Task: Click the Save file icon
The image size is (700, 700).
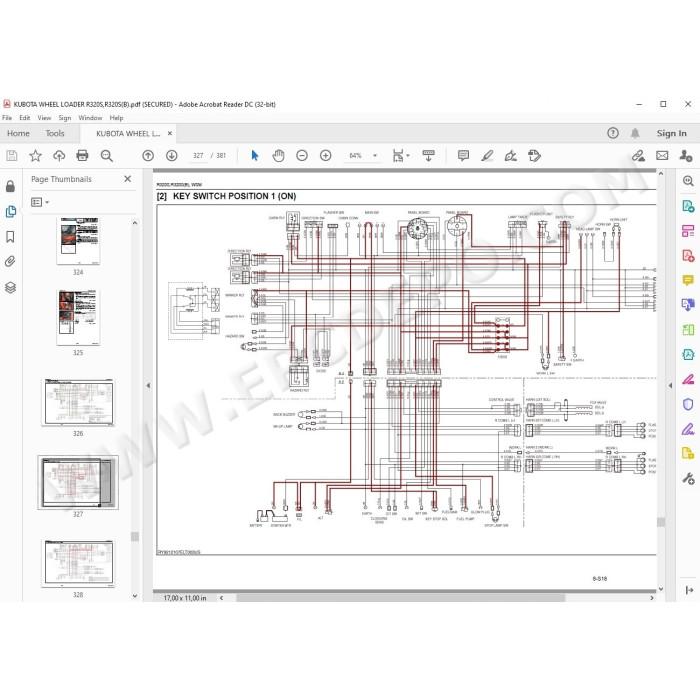Action: point(12,156)
